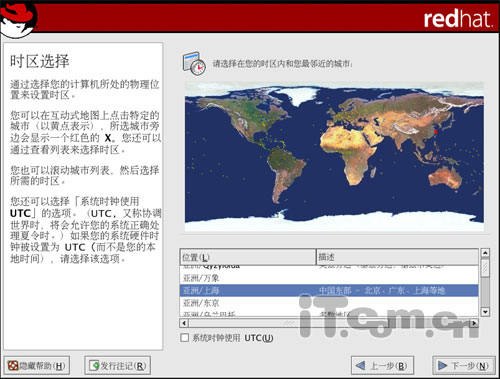This screenshot has height=379, width=500.
Task: Click the red X marker on the map
Action: tap(436, 132)
